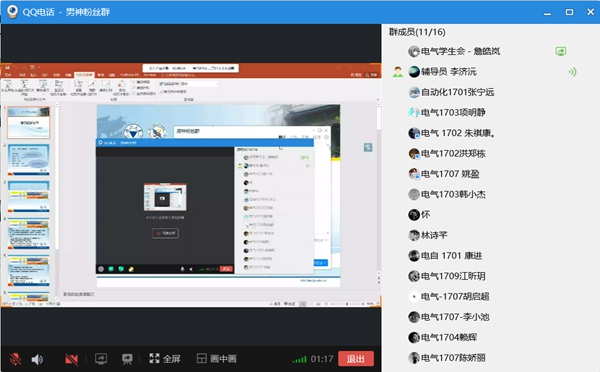Click the green screen-share icon beside 詹皓岚

(561, 51)
